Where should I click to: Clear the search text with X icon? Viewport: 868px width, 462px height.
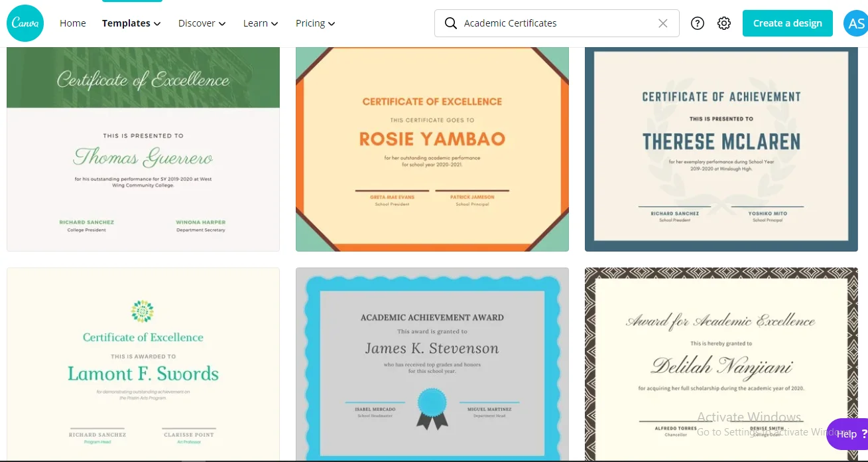click(662, 23)
